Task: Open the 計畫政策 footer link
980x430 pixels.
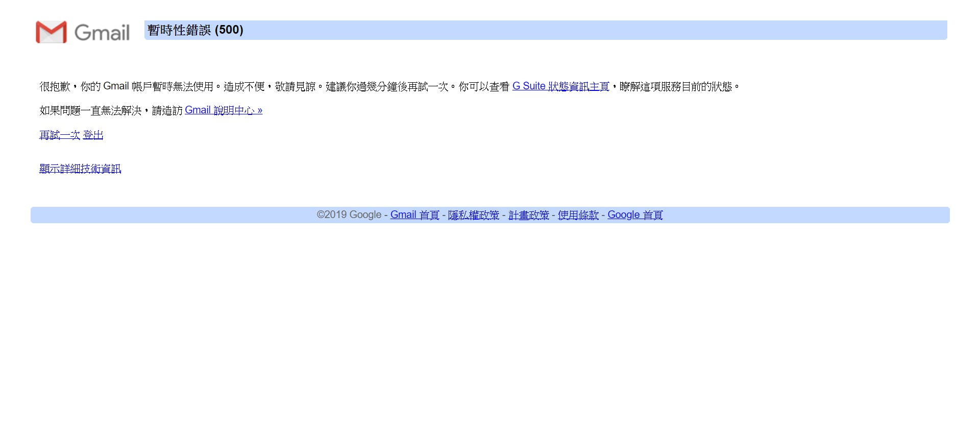Action: 529,215
